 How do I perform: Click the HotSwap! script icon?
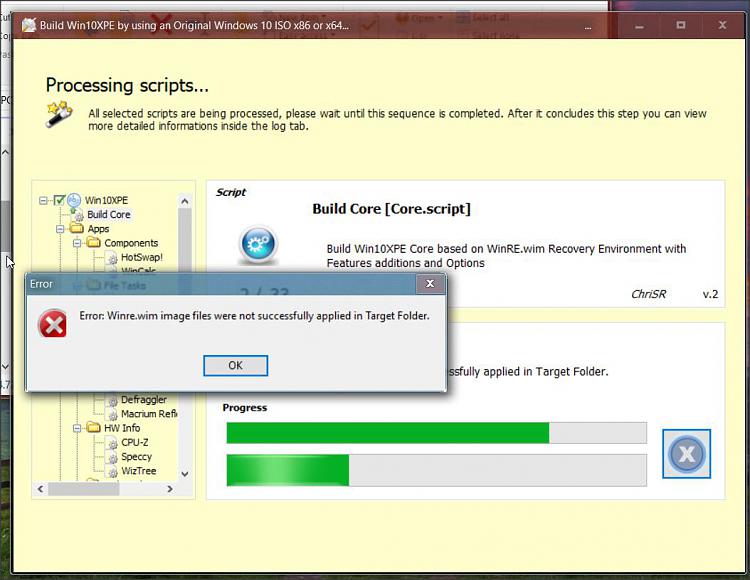click(112, 258)
